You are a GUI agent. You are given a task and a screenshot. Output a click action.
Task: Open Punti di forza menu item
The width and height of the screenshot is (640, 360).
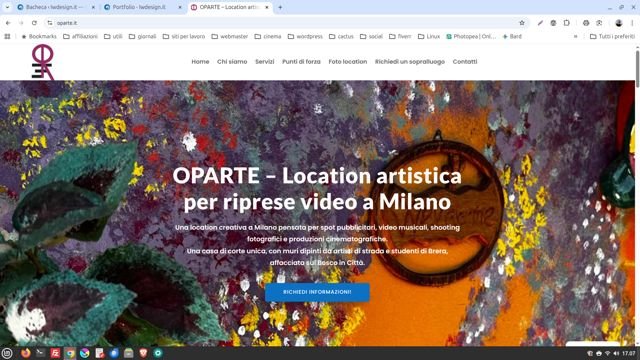[x=301, y=62]
